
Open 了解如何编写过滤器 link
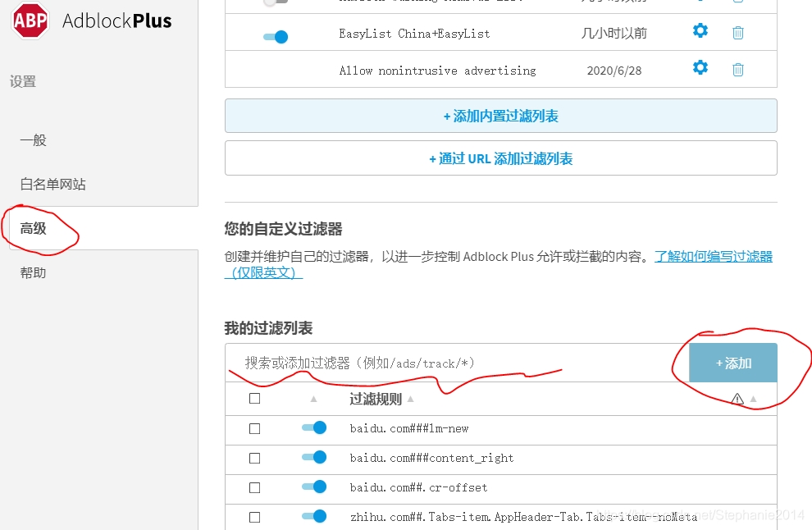pyautogui.click(x=714, y=257)
